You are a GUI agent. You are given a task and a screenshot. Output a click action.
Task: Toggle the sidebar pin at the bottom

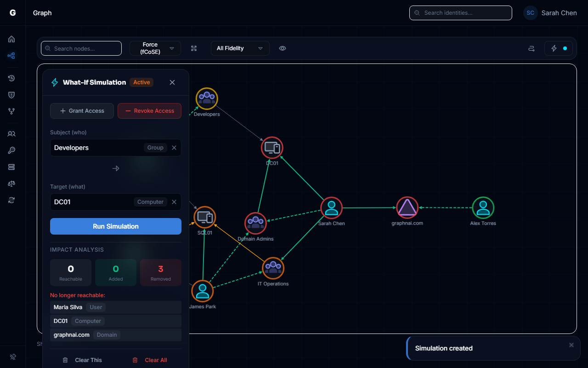pyautogui.click(x=12, y=356)
